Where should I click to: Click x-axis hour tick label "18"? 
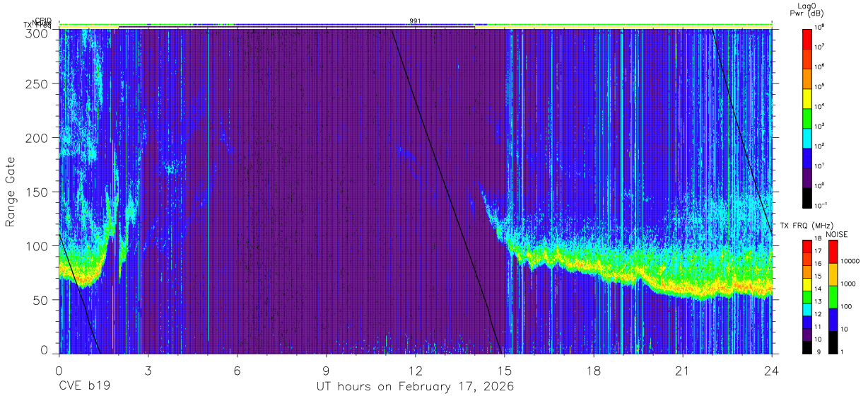(x=593, y=371)
